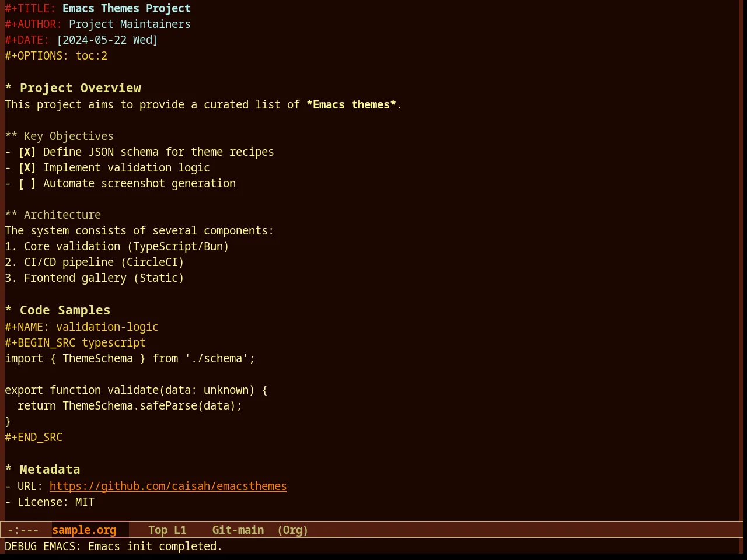Click '3. Frontend gallery (Static)' item
Image resolution: width=747 pixels, height=560 pixels.
95,278
